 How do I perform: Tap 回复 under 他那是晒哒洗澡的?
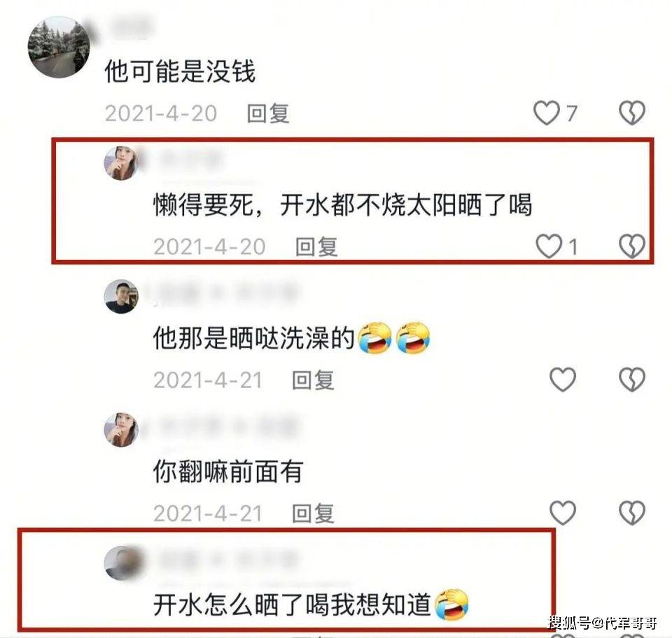pos(314,380)
